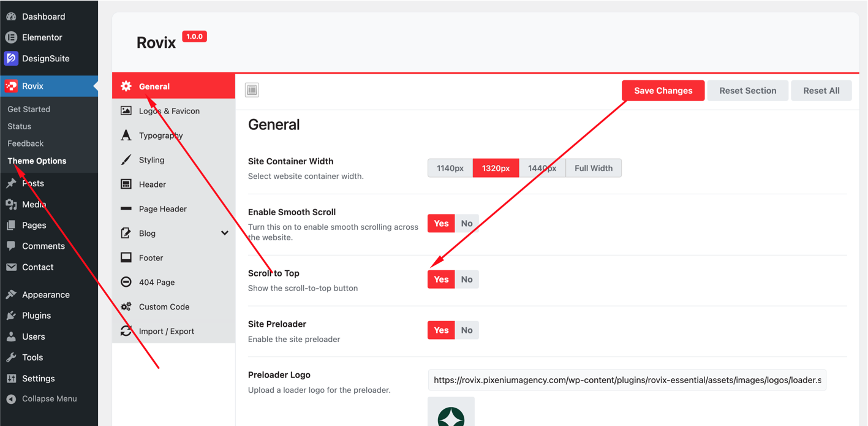The image size is (868, 426).
Task: Click the Tools wrench icon
Action: click(x=11, y=357)
